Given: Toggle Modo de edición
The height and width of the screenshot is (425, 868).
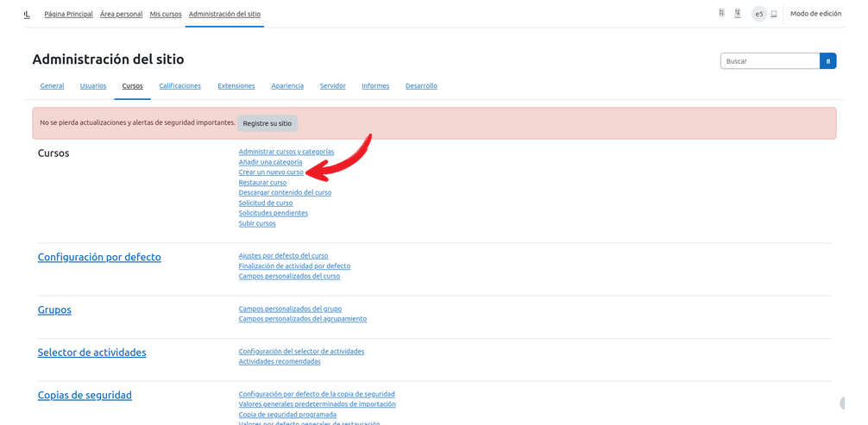Looking at the screenshot, I should pos(815,14).
